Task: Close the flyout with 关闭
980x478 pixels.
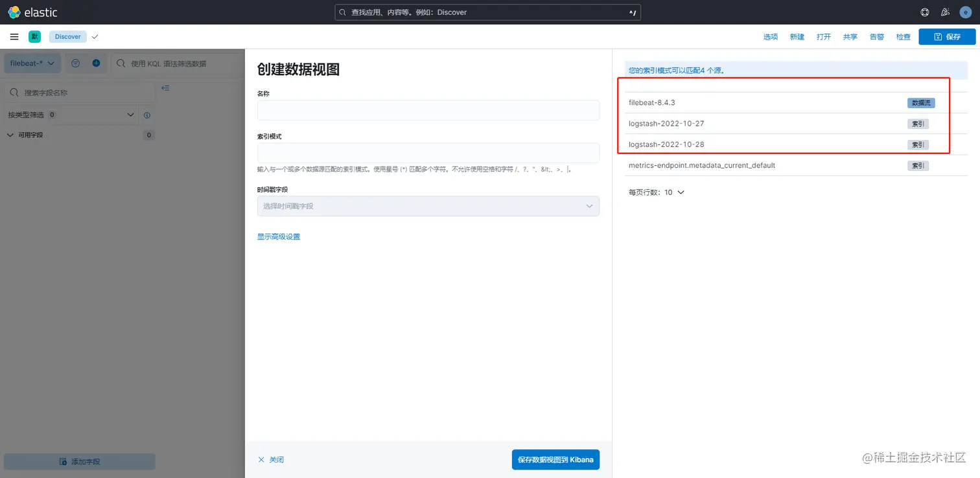Action: pyautogui.click(x=271, y=460)
